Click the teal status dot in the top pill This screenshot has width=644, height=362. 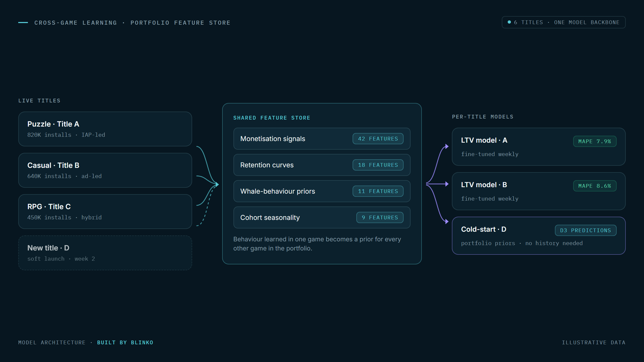pyautogui.click(x=509, y=22)
